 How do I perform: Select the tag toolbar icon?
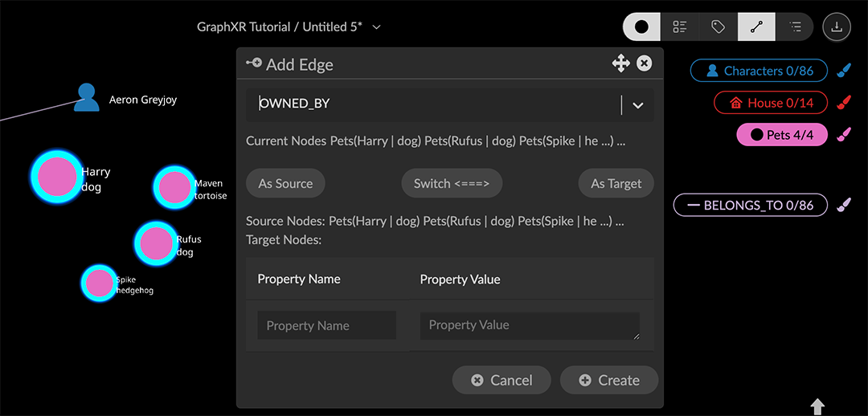click(x=718, y=27)
